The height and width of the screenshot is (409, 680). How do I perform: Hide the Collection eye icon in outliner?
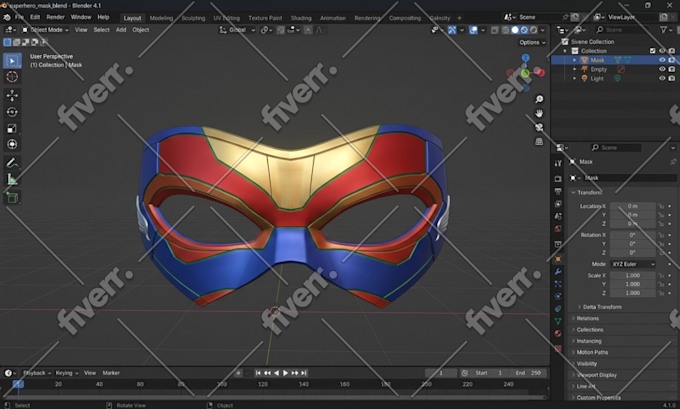pos(662,51)
